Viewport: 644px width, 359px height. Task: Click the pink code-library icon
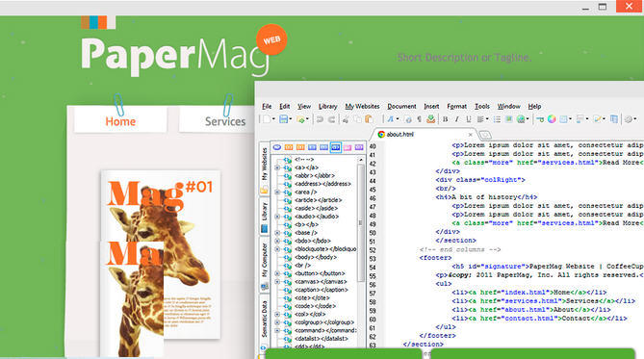[348, 147]
